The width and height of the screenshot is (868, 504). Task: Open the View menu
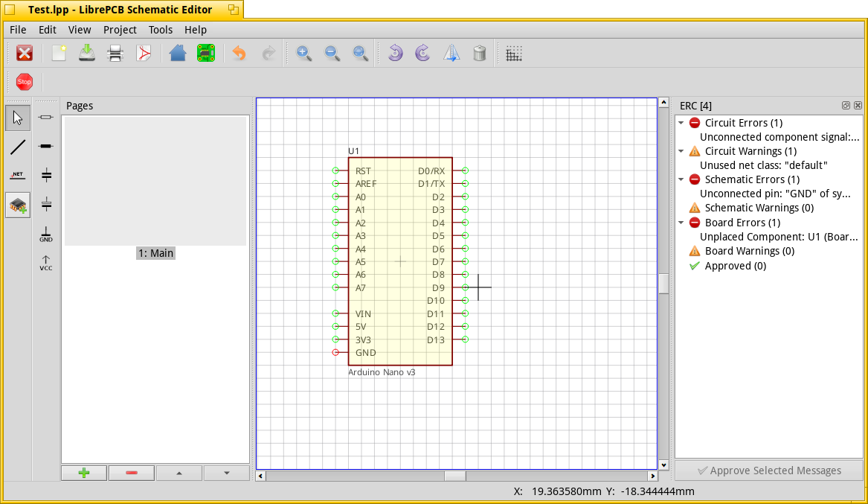click(79, 30)
